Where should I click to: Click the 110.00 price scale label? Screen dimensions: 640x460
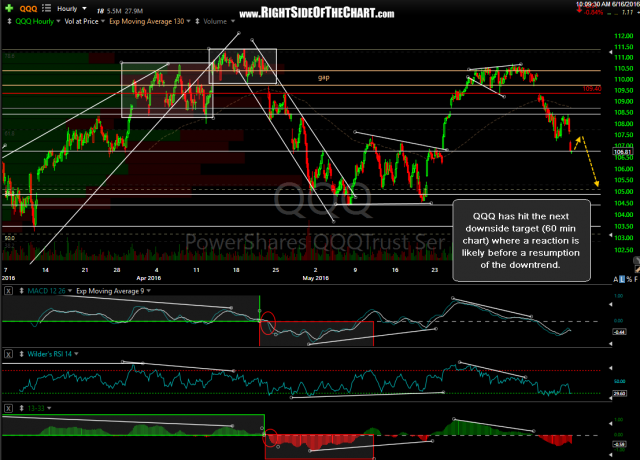[623, 80]
